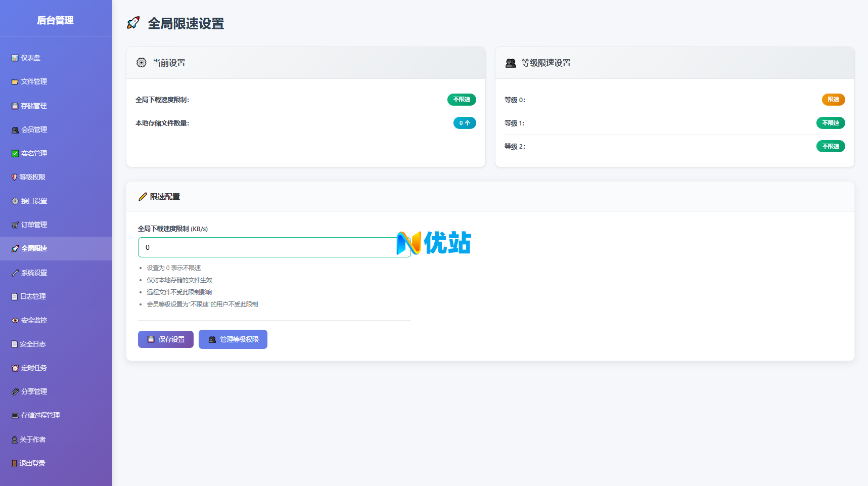
Task: Open 关于作者 in the sidebar
Action: tap(32, 439)
